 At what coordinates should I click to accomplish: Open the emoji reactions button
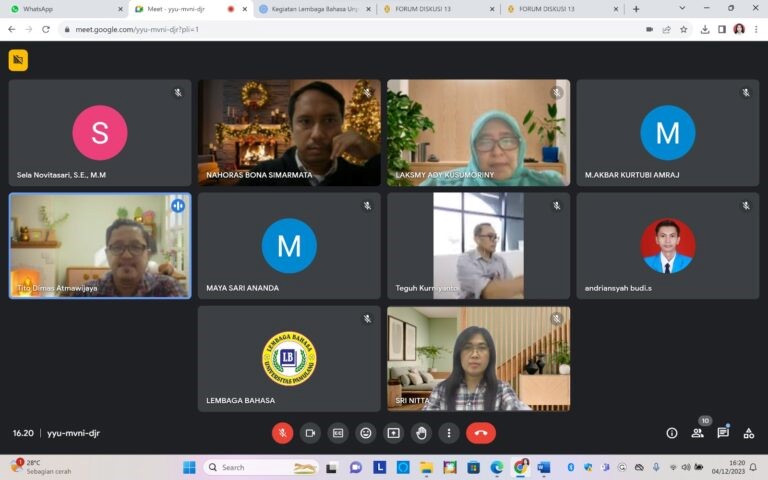(x=365, y=433)
